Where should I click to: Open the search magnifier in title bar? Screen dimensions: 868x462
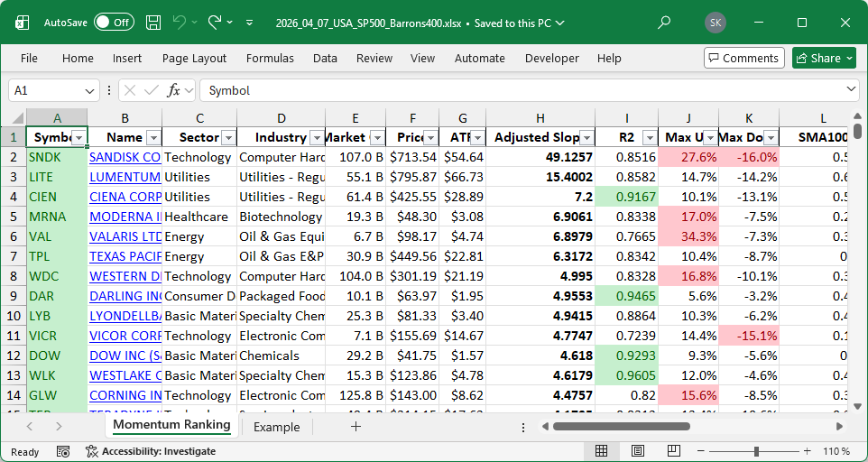[x=664, y=22]
